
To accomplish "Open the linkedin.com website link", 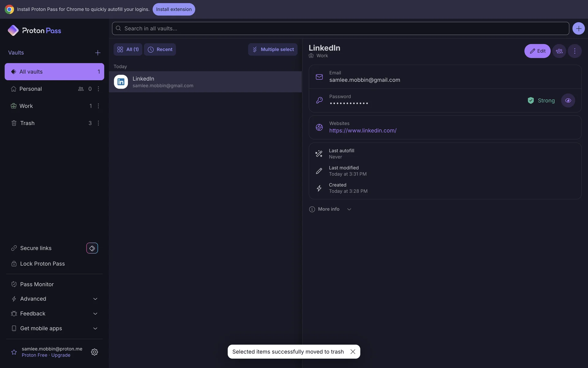I will click(363, 131).
